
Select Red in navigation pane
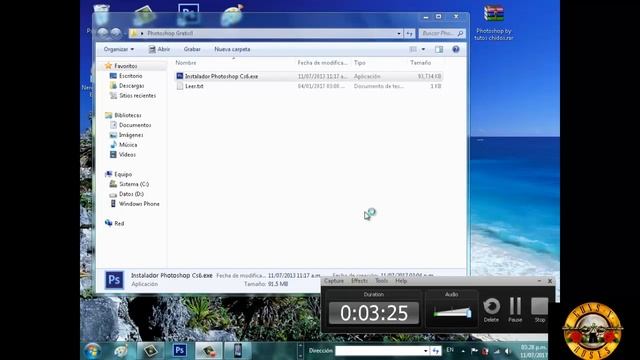pyautogui.click(x=119, y=223)
